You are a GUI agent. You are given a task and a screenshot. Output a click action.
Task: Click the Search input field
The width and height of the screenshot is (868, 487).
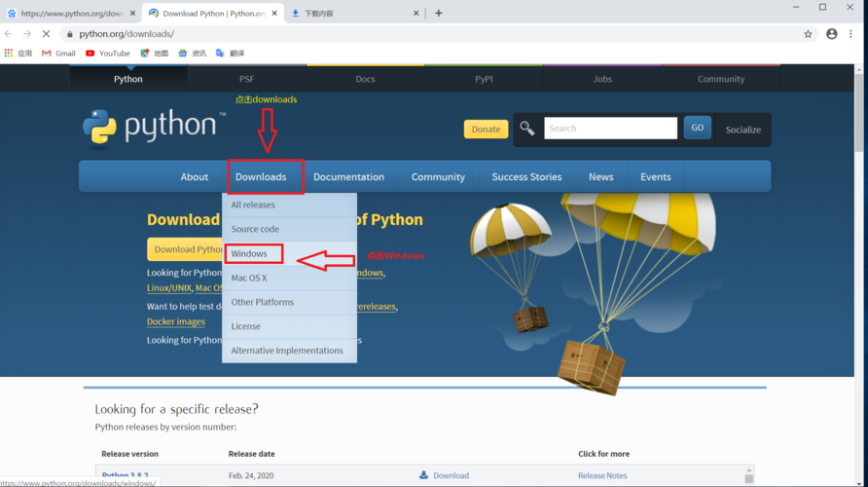(x=610, y=128)
